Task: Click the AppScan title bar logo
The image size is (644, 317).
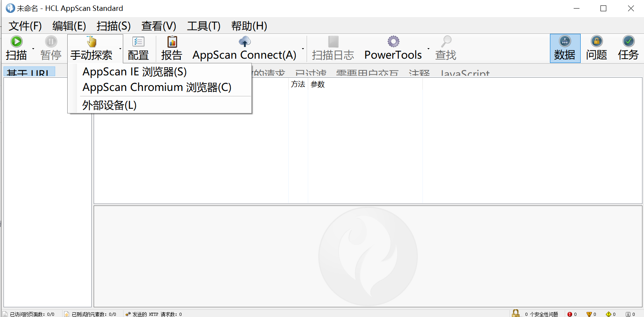Action: tap(10, 8)
